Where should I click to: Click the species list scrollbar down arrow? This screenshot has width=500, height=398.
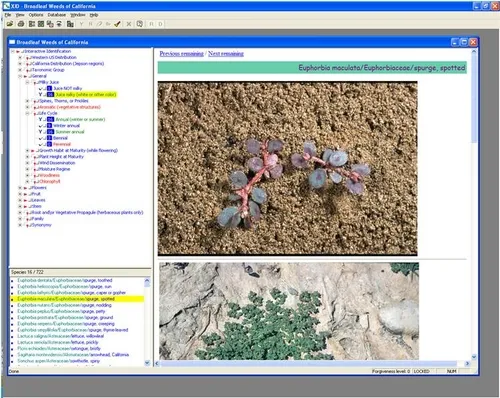click(147, 363)
